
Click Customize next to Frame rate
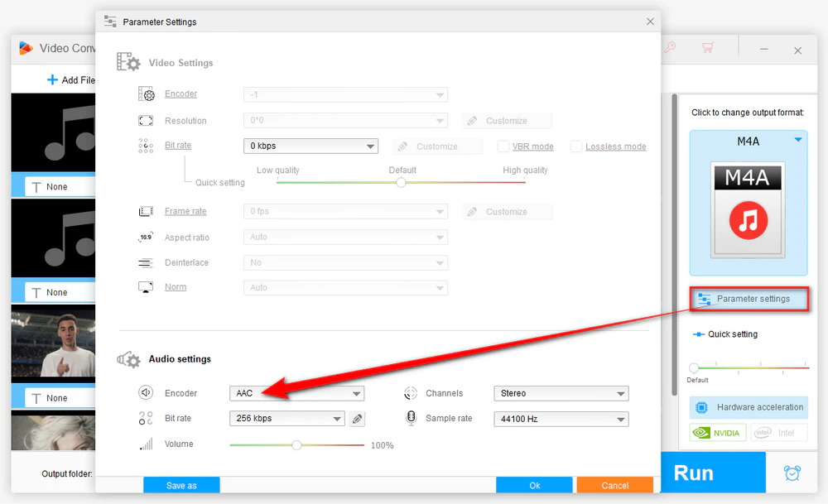click(x=507, y=212)
